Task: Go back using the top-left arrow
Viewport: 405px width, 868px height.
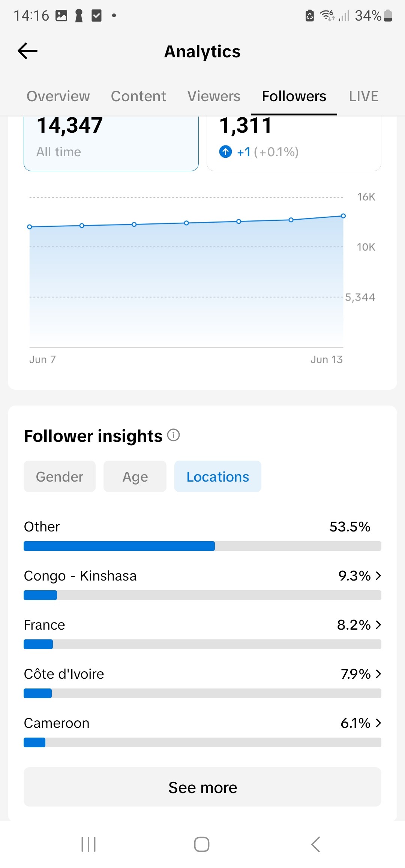Action: tap(28, 51)
